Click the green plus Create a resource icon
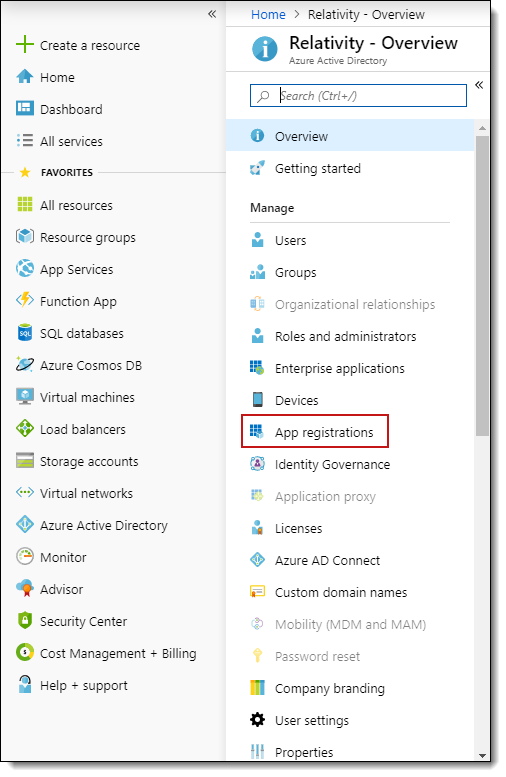 click(25, 45)
